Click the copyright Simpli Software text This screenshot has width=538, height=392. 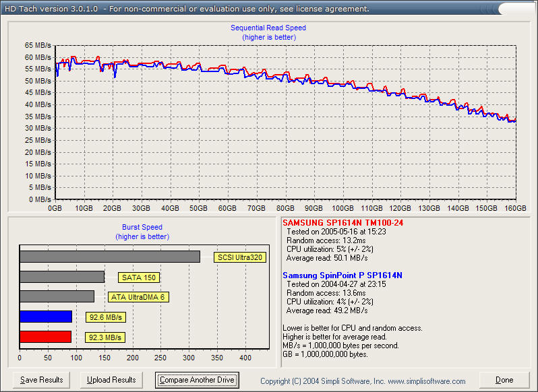point(363,381)
